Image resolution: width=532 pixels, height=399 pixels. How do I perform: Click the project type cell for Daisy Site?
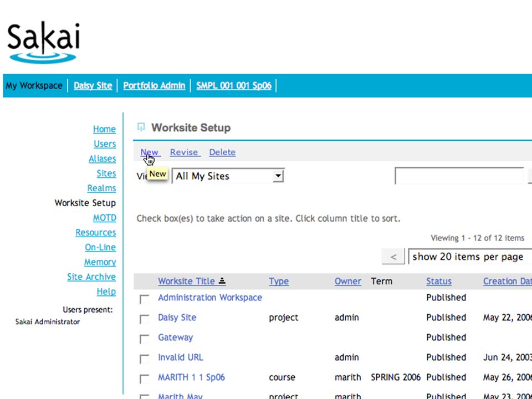284,318
